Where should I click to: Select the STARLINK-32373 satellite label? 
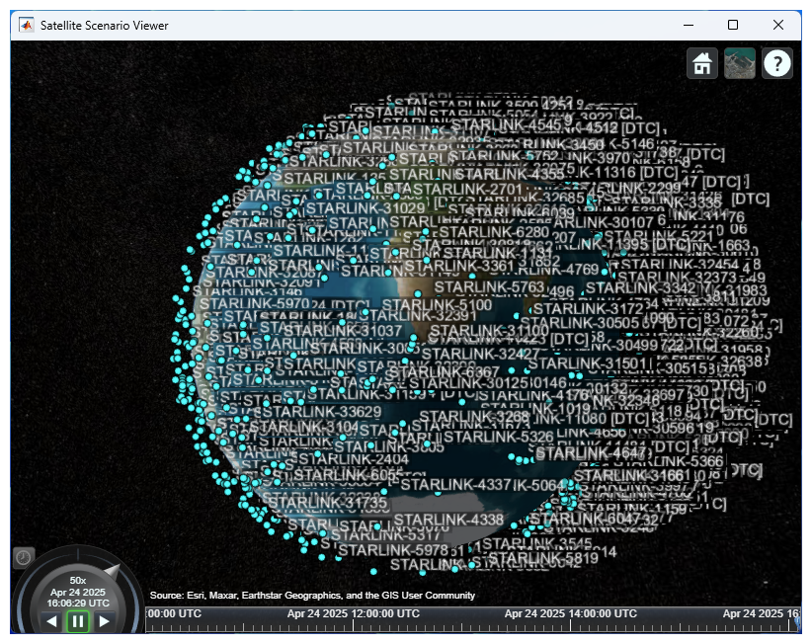pyautogui.click(x=677, y=278)
